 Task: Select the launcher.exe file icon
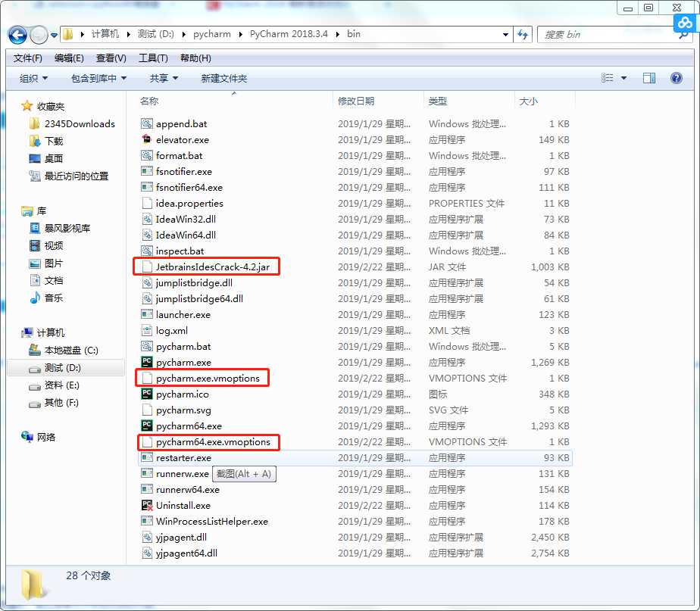coord(146,314)
